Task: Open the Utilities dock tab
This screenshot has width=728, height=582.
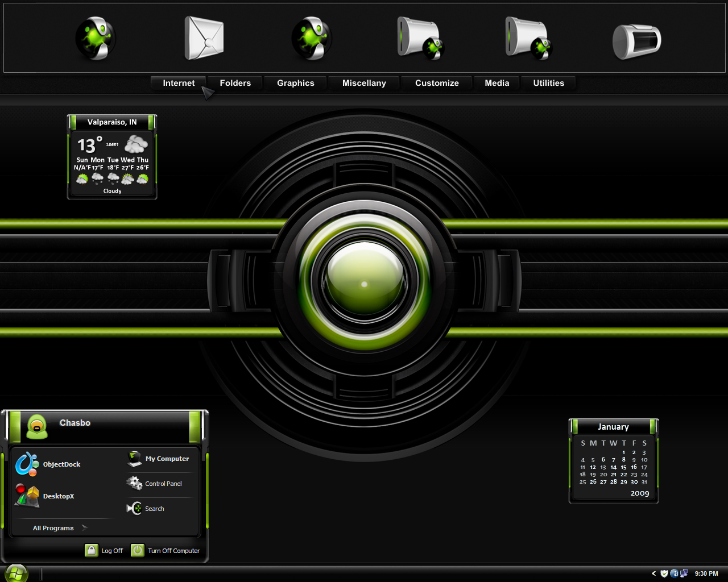Action: (549, 83)
